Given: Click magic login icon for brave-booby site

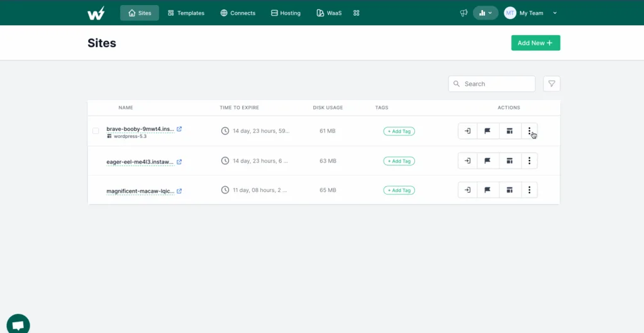Looking at the screenshot, I should pyautogui.click(x=467, y=131).
